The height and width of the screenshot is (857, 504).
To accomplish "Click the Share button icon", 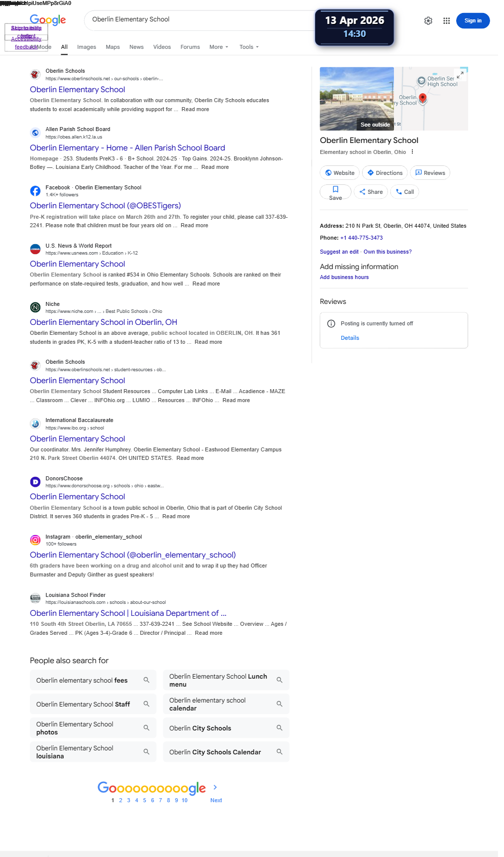I will point(363,192).
